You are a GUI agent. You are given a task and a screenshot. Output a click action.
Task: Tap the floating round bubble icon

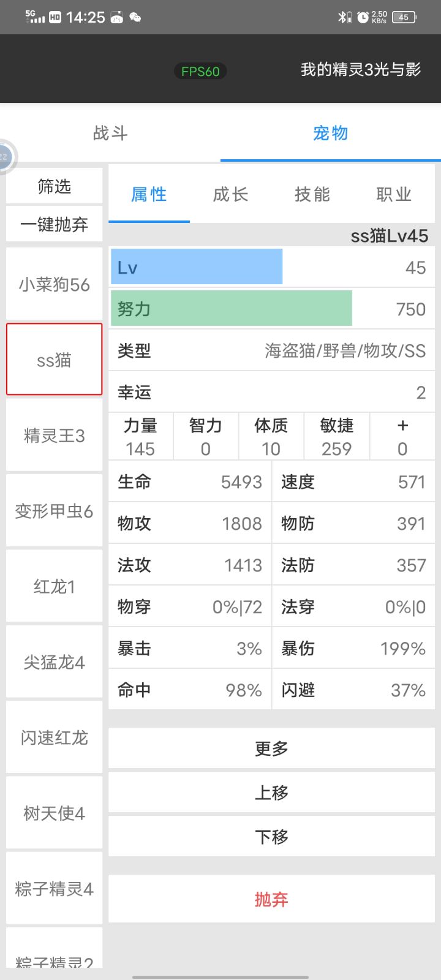pos(6,157)
